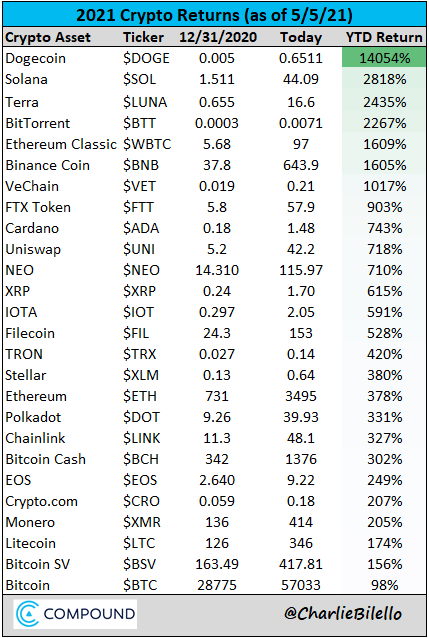Select the $XRP ticker cell
The image size is (429, 638).
click(139, 291)
